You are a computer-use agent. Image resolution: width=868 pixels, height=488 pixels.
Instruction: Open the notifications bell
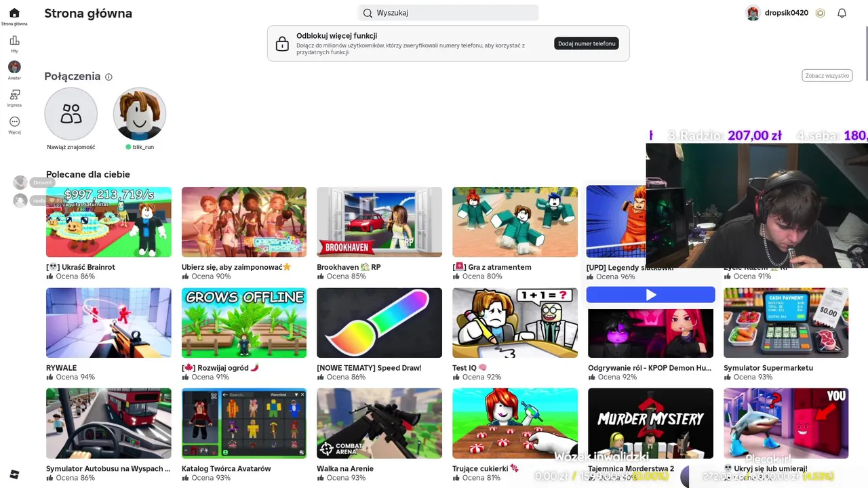click(x=842, y=13)
